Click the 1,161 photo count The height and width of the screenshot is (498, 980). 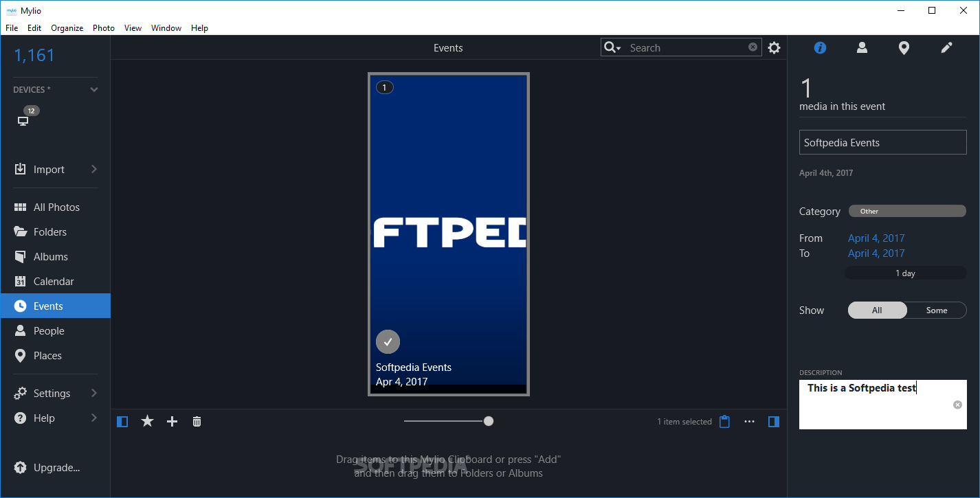pyautogui.click(x=34, y=56)
